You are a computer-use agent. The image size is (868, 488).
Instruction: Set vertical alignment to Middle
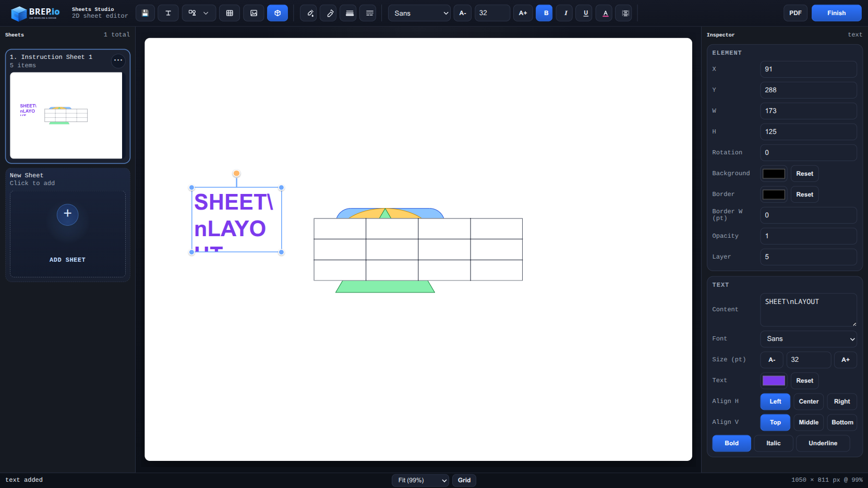pos(809,422)
